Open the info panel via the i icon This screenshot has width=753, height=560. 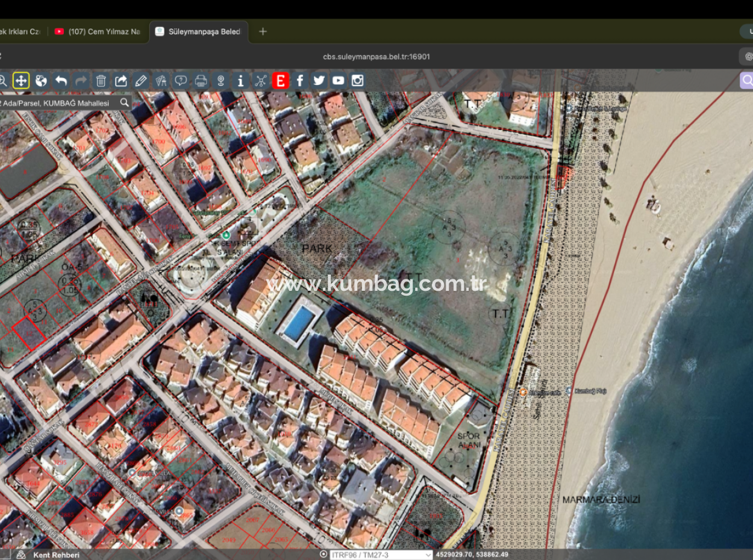(240, 80)
